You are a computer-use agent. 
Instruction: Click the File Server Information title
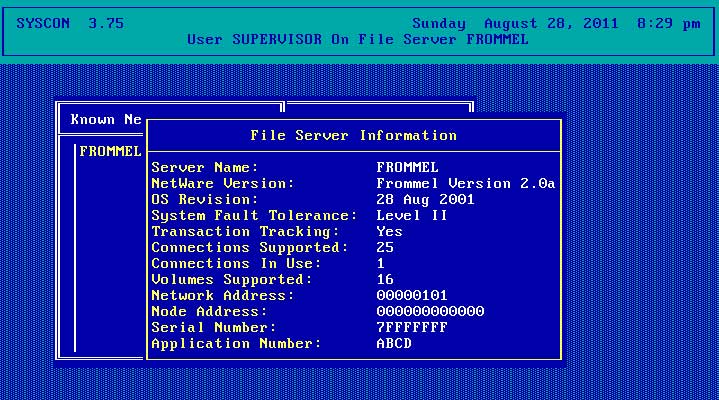353,136
